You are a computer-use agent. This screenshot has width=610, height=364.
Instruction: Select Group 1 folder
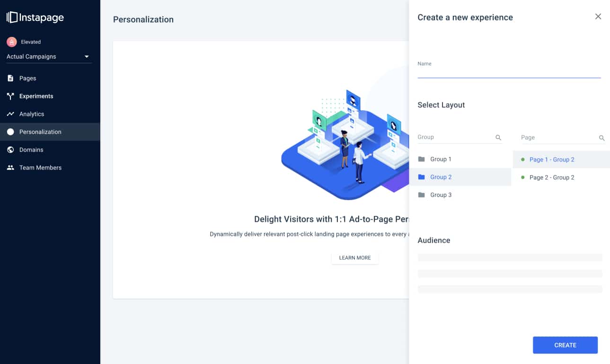point(441,159)
